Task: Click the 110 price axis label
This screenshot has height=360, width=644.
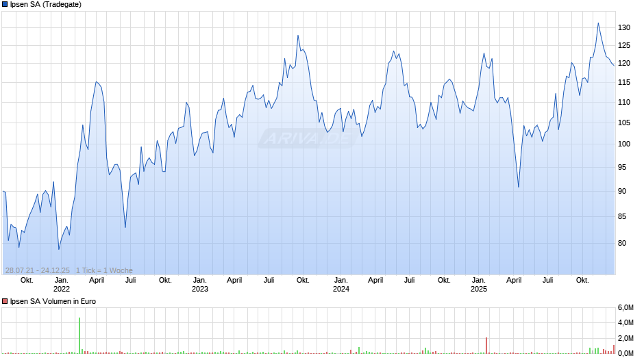Action: coord(624,102)
